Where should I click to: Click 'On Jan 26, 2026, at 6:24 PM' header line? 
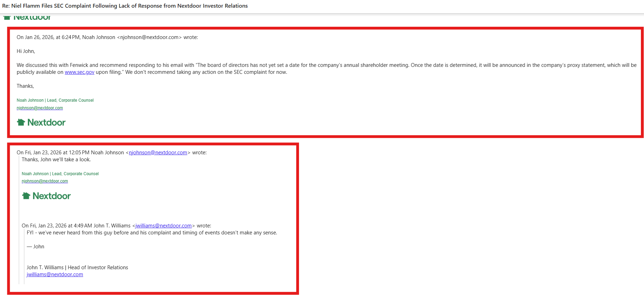pos(107,37)
